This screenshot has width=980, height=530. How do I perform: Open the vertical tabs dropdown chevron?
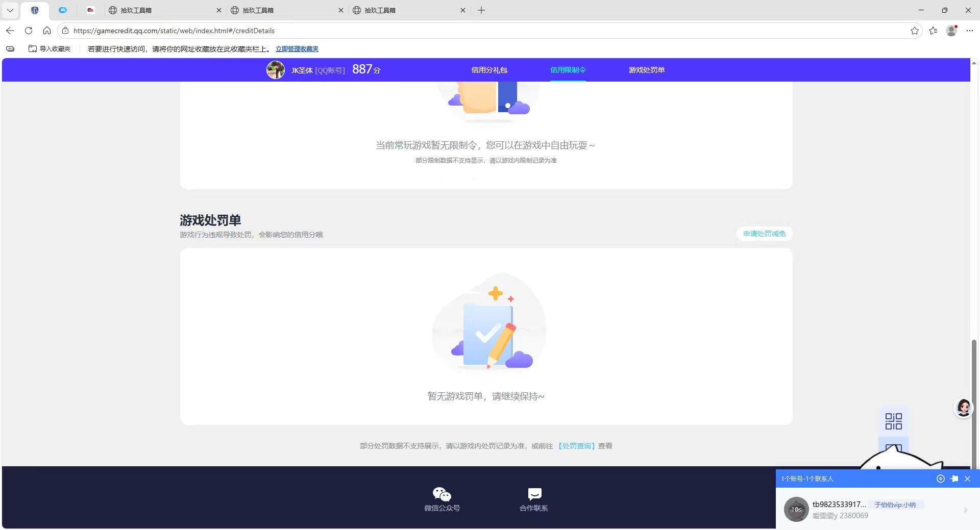[x=10, y=10]
